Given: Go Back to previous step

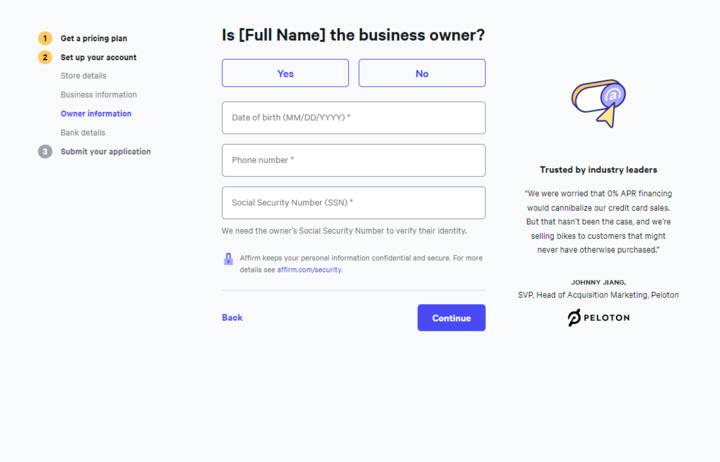Looking at the screenshot, I should (232, 318).
